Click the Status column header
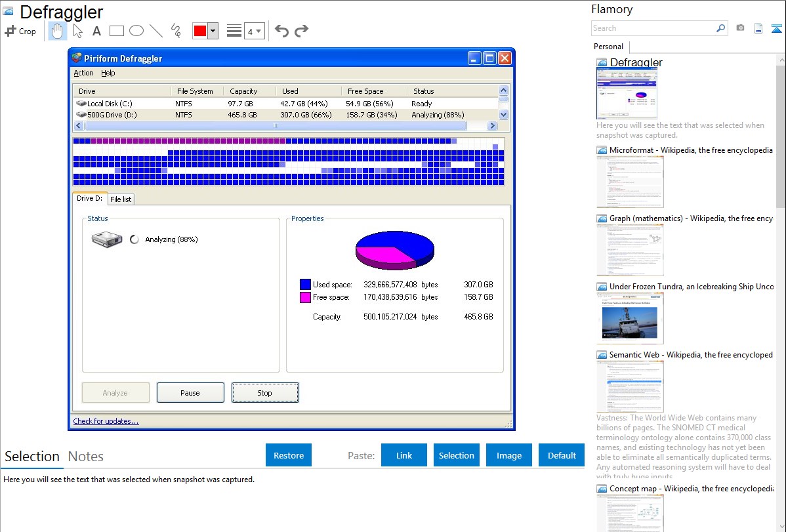786x532 pixels. coord(453,91)
